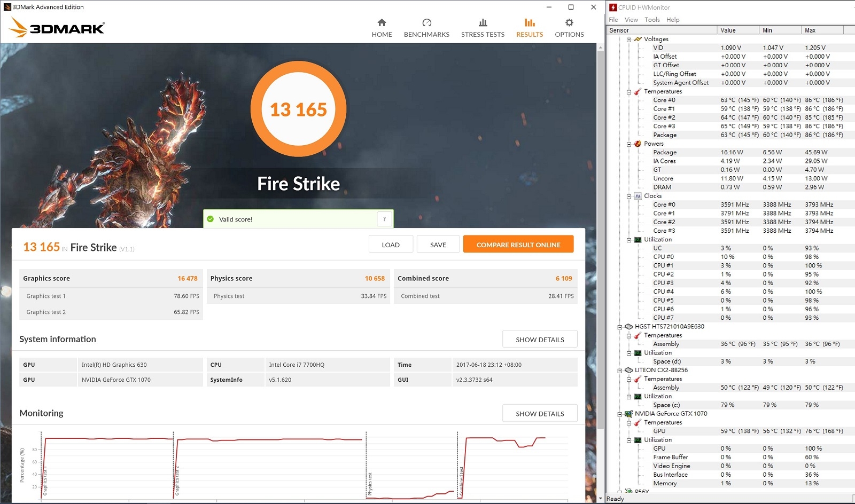The width and height of the screenshot is (855, 504).
Task: Click the 3DMark scrollbar down arrow
Action: coord(601,499)
